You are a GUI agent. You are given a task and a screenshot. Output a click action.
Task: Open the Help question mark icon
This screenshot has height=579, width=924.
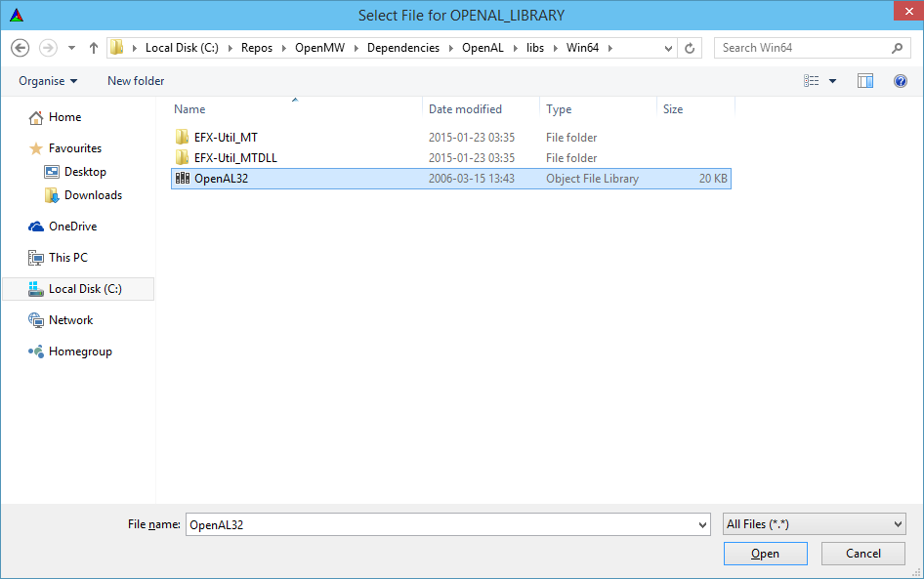coord(900,81)
